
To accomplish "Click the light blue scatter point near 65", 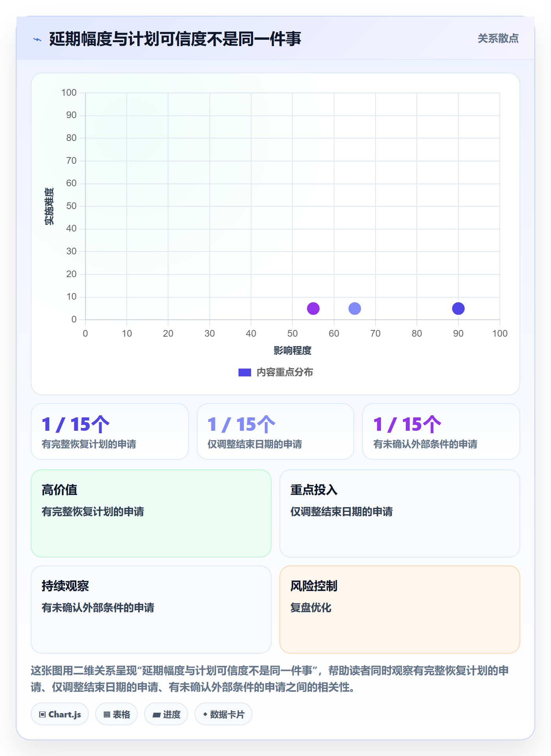I will [x=355, y=308].
